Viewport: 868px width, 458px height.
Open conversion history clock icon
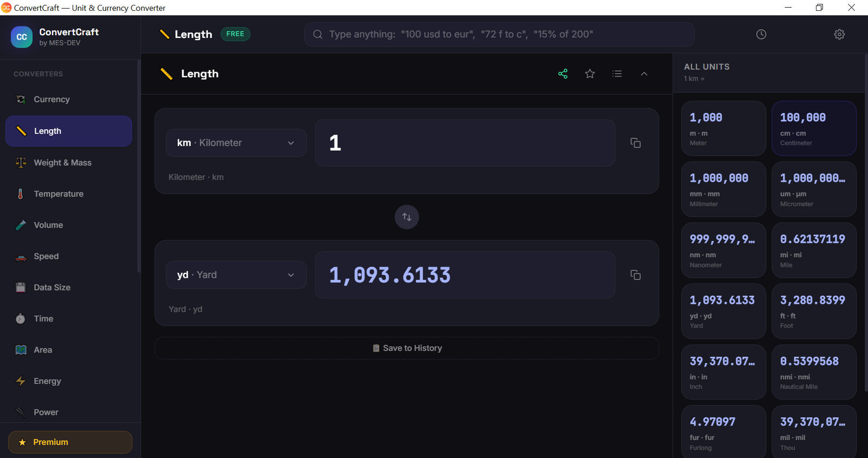[x=761, y=34]
